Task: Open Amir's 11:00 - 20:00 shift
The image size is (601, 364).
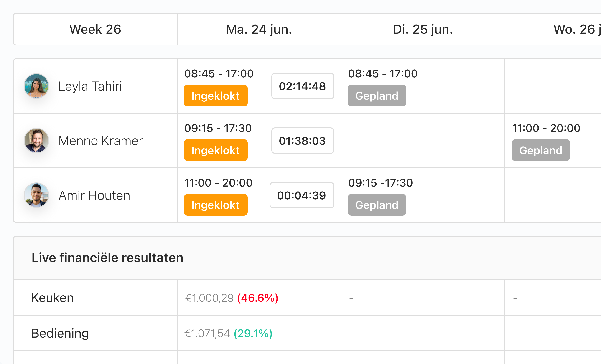Action: tap(219, 183)
